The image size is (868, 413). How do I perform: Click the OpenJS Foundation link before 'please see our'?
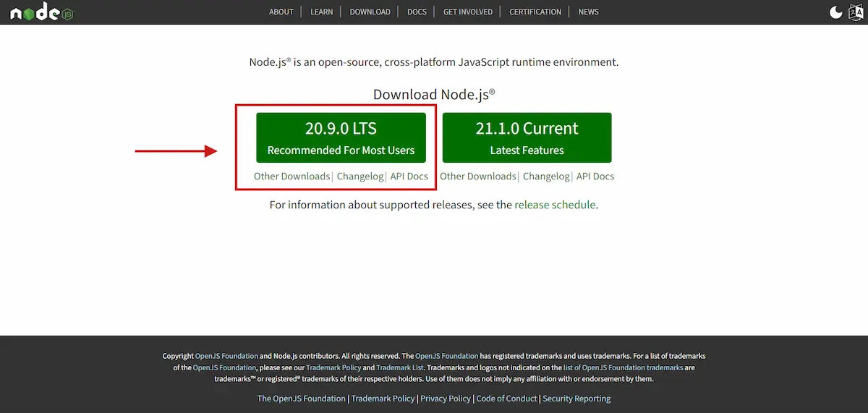[x=224, y=367]
